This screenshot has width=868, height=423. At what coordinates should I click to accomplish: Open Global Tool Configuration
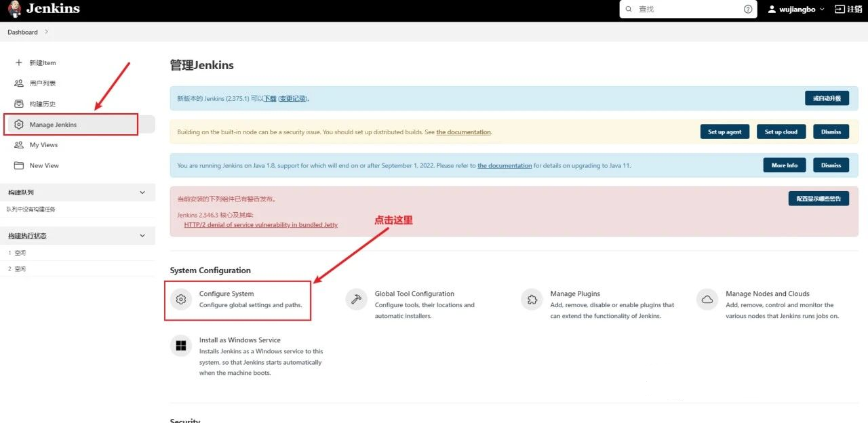click(414, 294)
